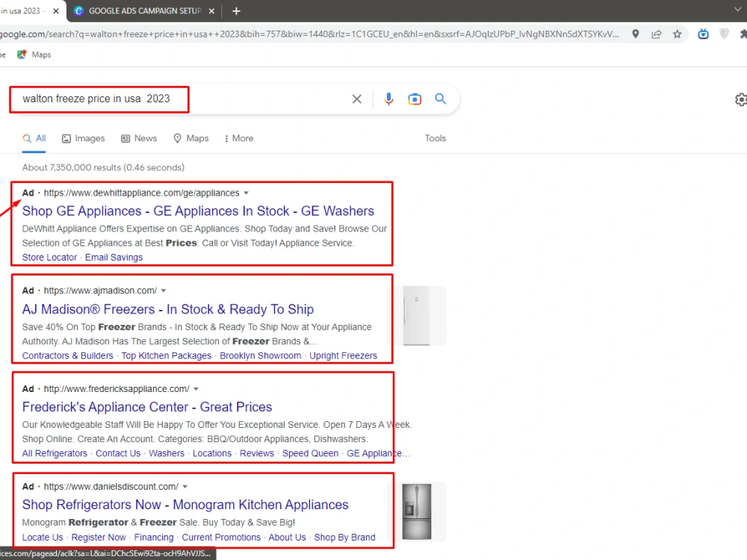Switch to GOOGLE ADS CAMPAIGN SETUP tab
The width and height of the screenshot is (747, 560).
tap(145, 11)
